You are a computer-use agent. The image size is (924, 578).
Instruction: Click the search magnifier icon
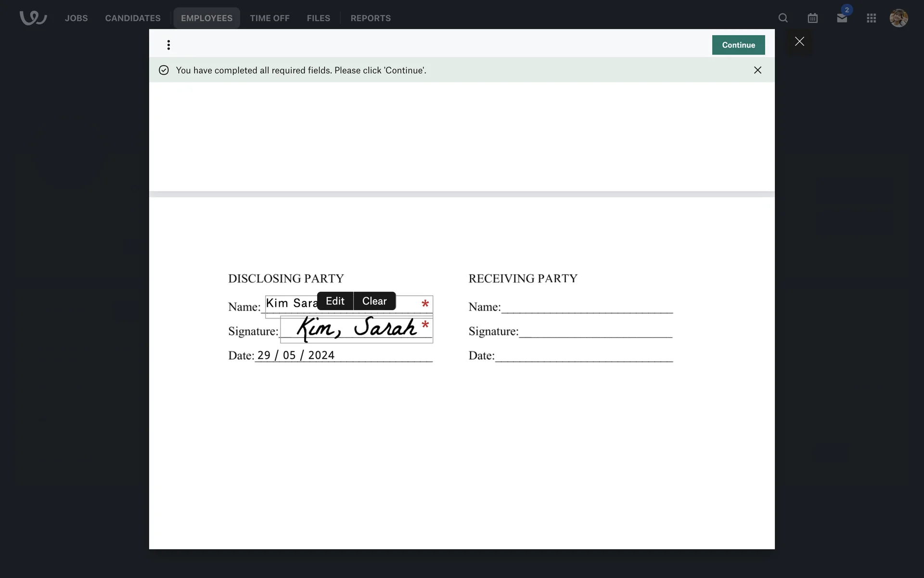point(783,18)
